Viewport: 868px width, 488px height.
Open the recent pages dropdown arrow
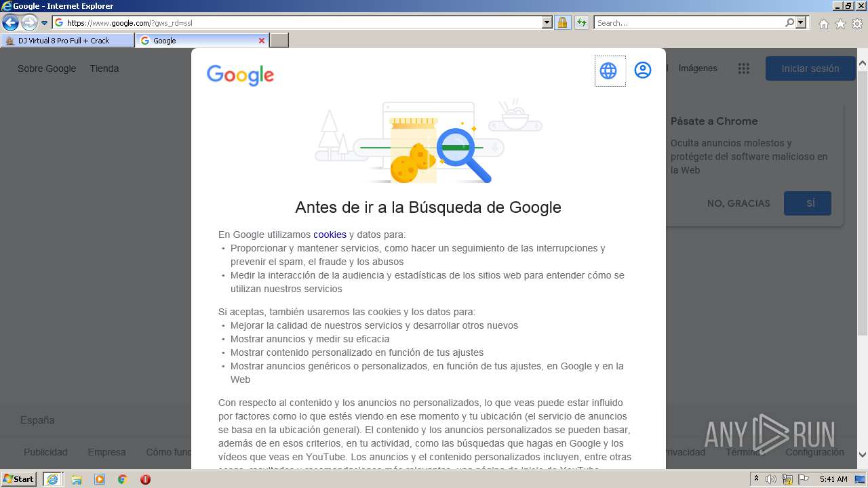[44, 23]
